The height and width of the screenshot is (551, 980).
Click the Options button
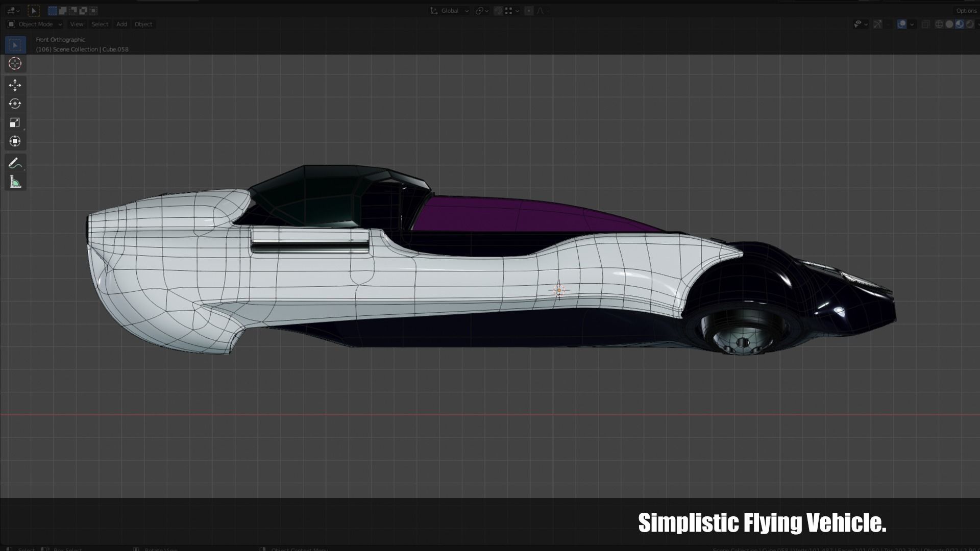point(966,11)
